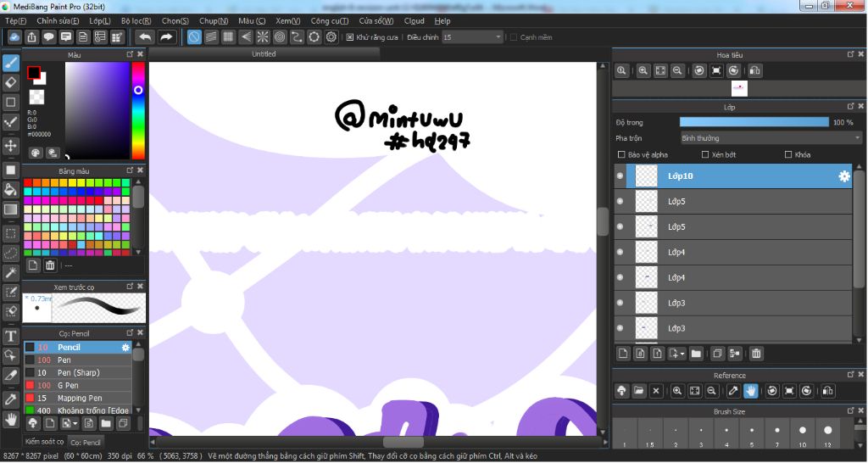The height and width of the screenshot is (463, 868).
Task: Enable the radial snap guide
Action: 263,37
